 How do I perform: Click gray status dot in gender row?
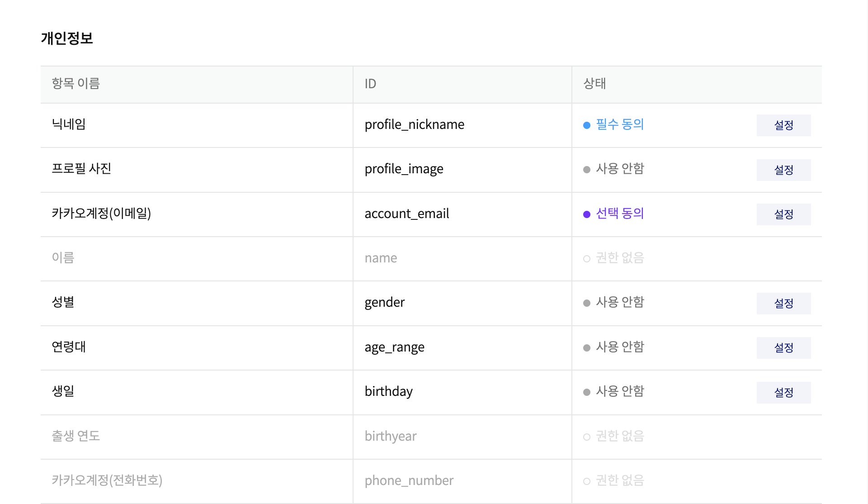(x=587, y=303)
